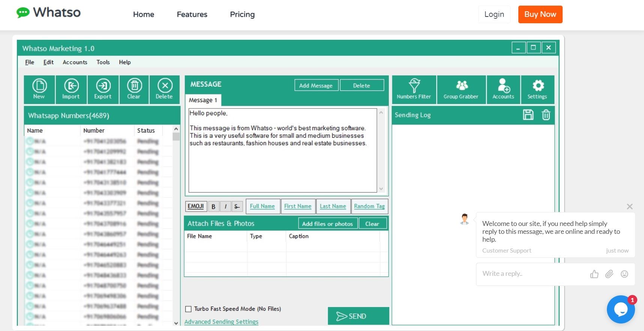The image size is (644, 331).
Task: Click message box scroll up arrow
Action: (381, 113)
